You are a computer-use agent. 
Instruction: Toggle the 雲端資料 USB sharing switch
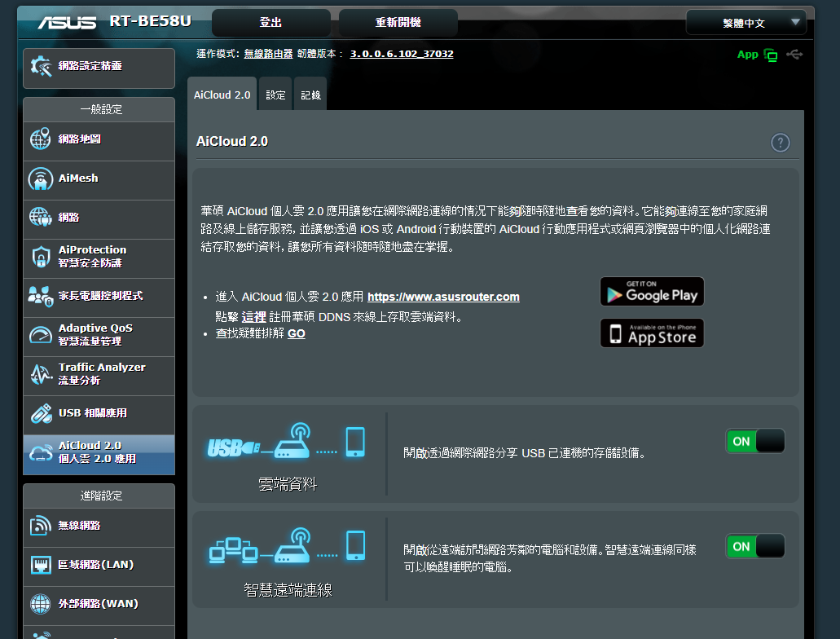(x=754, y=441)
